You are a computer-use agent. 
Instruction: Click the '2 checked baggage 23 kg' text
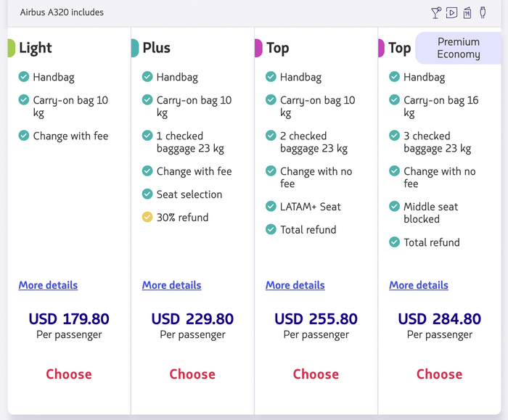click(x=314, y=142)
